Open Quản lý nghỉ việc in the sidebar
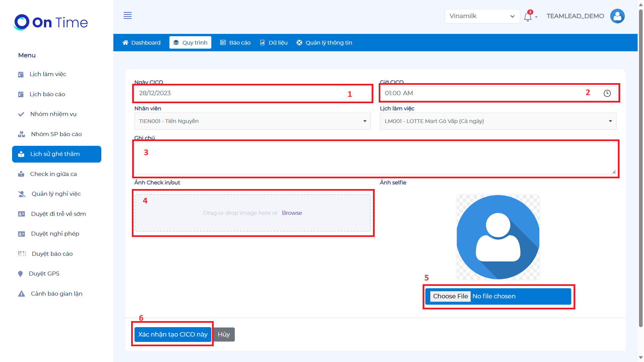 point(56,194)
